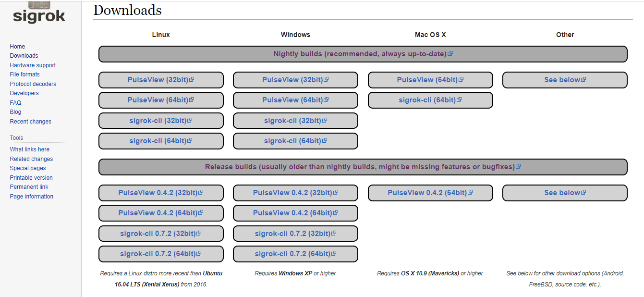Download Windows nightly PulseView (64bit)
Screen dimensions: 644x297
click(x=295, y=100)
